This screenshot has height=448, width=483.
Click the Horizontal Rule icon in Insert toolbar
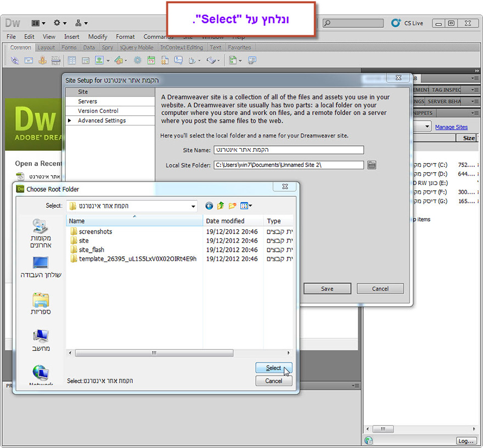56,60
